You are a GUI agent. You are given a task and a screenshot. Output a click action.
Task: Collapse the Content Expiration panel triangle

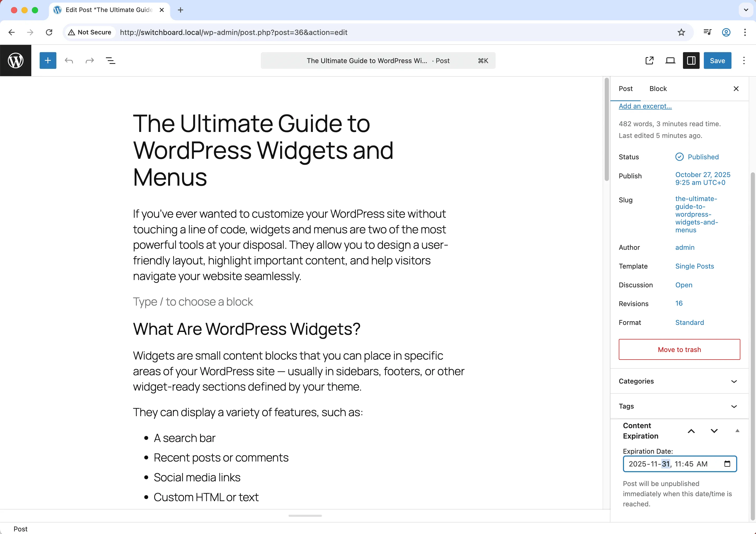[x=737, y=431]
